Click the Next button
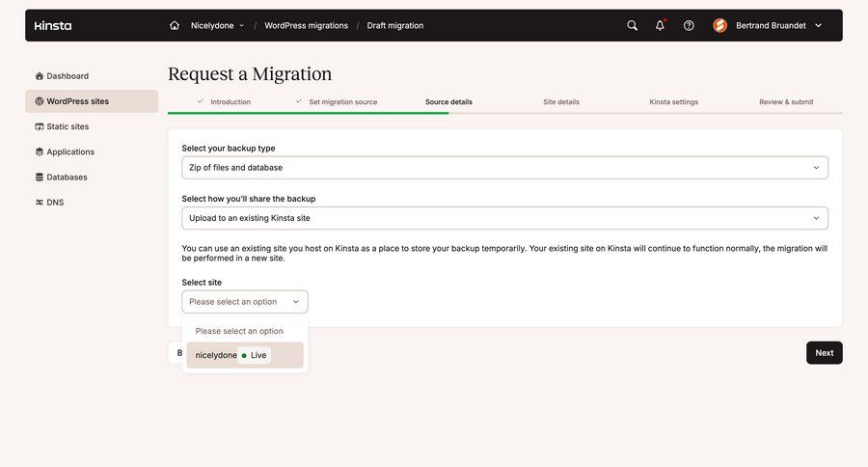The width and height of the screenshot is (868, 467). tap(824, 353)
